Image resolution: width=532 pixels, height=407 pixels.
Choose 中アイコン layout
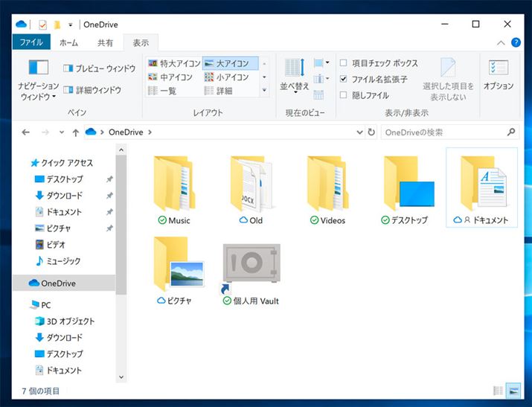[x=170, y=77]
